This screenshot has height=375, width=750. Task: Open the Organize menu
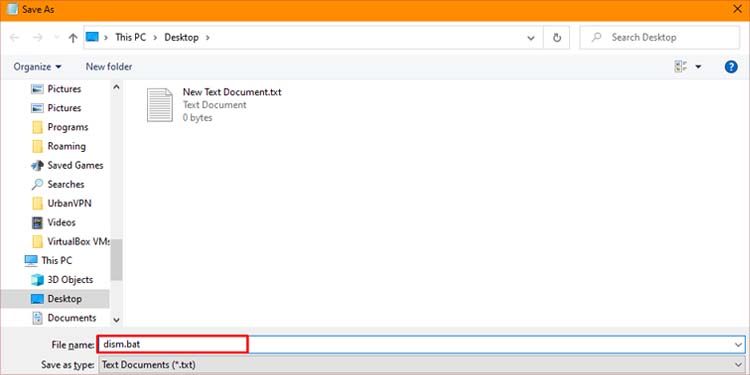(x=37, y=66)
